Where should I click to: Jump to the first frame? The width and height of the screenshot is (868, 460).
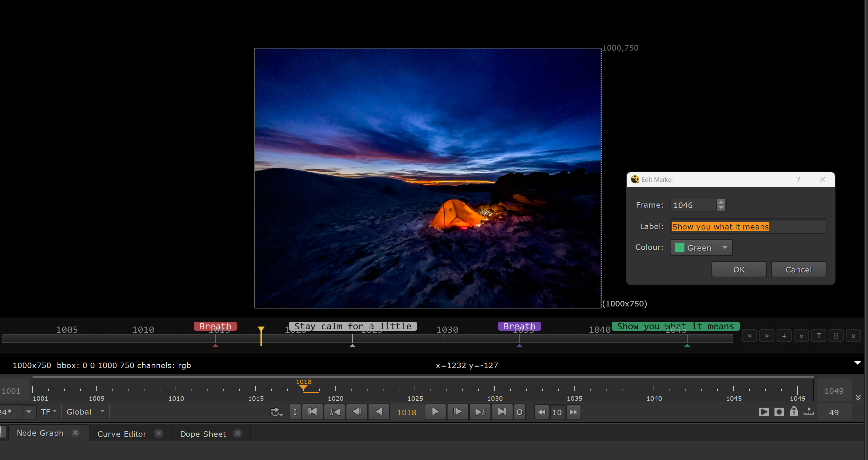point(312,412)
